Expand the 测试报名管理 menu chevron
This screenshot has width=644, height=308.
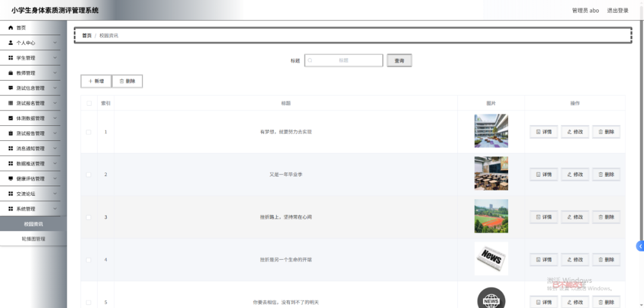(55, 103)
